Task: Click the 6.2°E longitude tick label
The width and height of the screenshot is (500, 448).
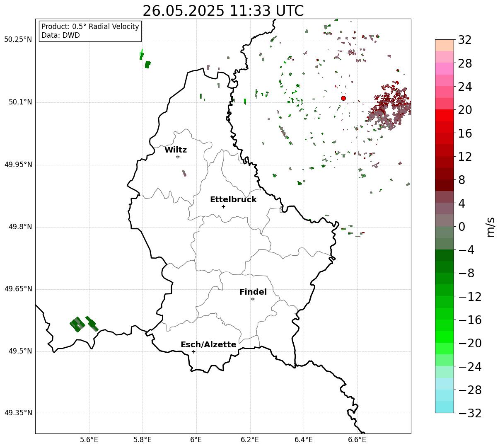Action: pyautogui.click(x=250, y=440)
